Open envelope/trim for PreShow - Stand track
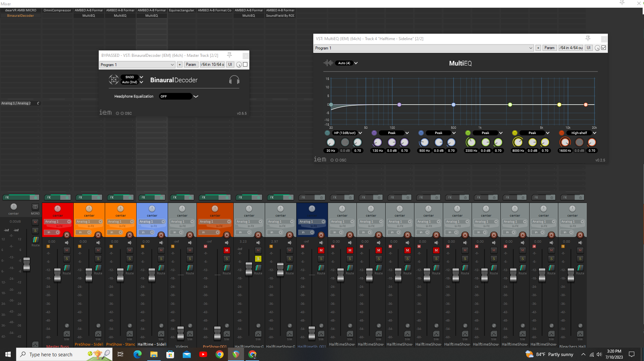 coord(130,334)
